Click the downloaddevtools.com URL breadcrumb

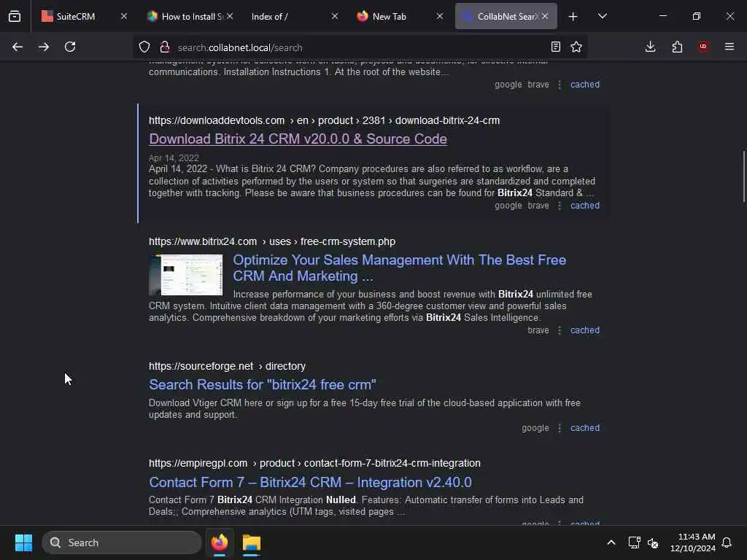[x=324, y=120]
